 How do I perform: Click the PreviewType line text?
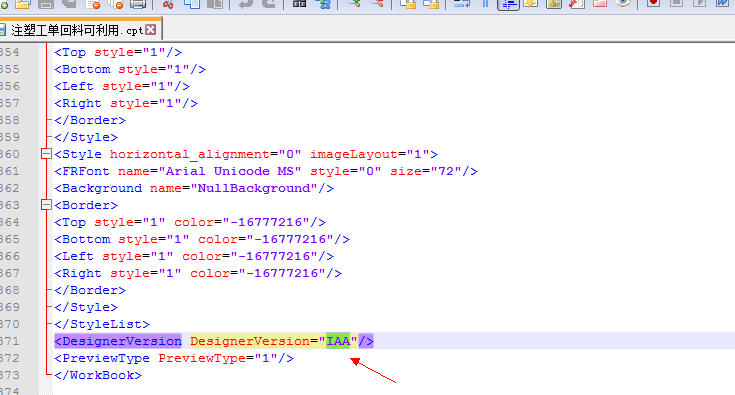click(x=174, y=358)
